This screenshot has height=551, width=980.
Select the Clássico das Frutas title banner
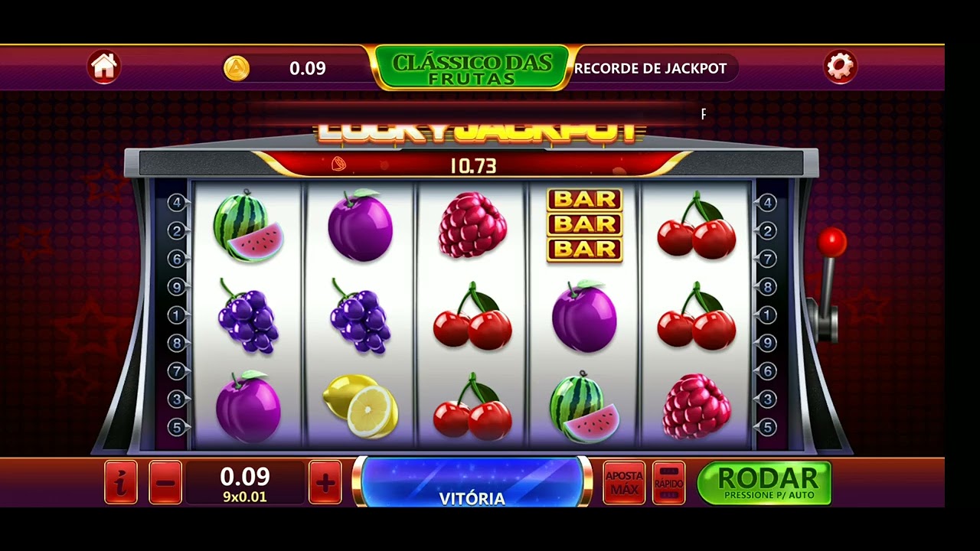tap(472, 68)
